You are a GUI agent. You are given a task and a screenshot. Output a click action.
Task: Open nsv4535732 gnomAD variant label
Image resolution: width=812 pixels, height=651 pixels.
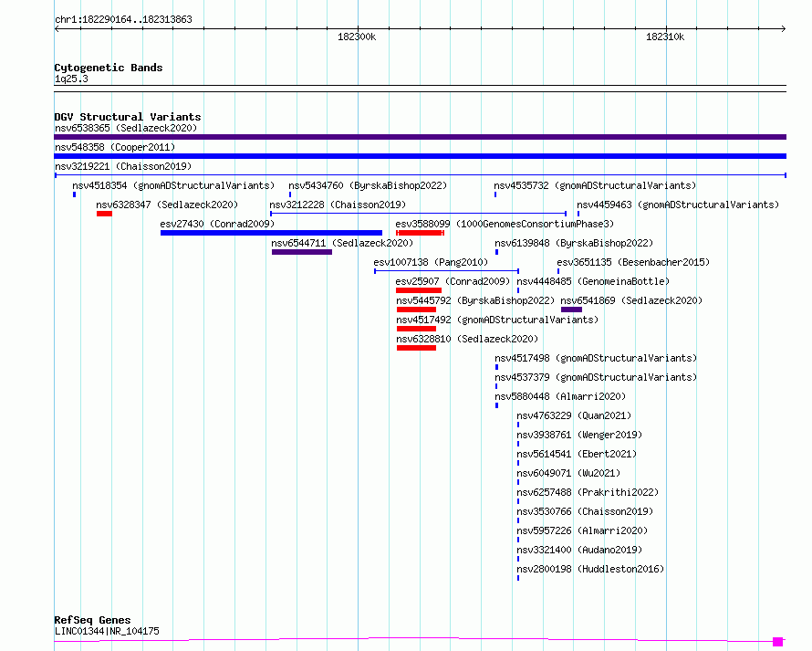[595, 185]
